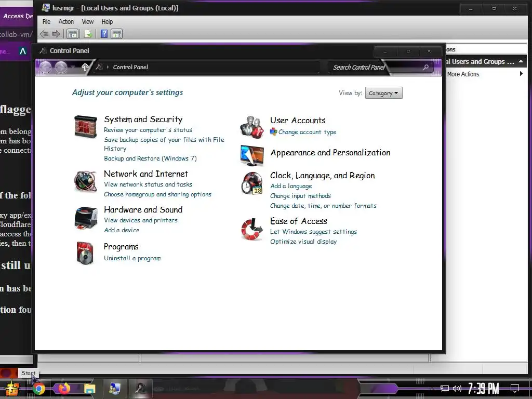Click address bar breadcrumb arrow before Control Panel
The image size is (532, 399).
pos(108,67)
